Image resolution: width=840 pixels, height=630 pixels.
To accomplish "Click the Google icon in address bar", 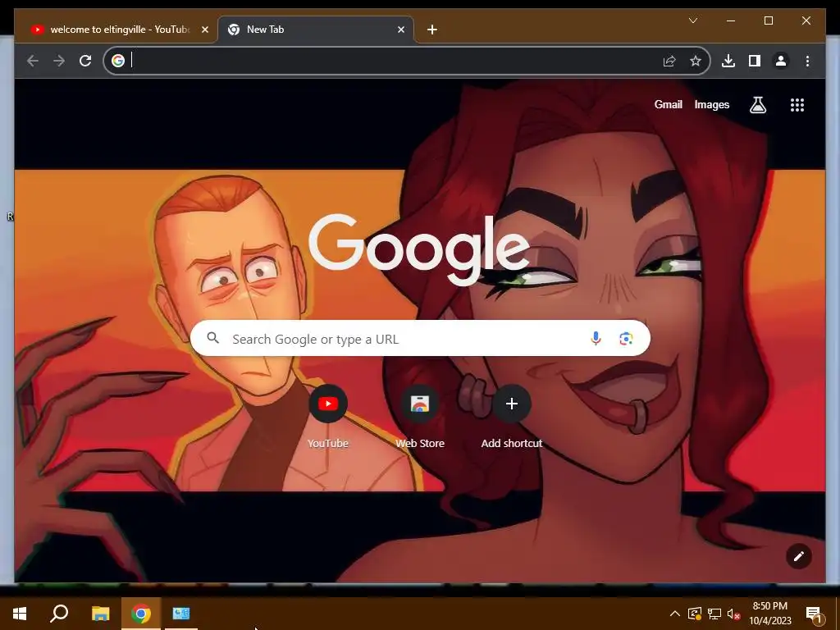I will pyautogui.click(x=118, y=61).
